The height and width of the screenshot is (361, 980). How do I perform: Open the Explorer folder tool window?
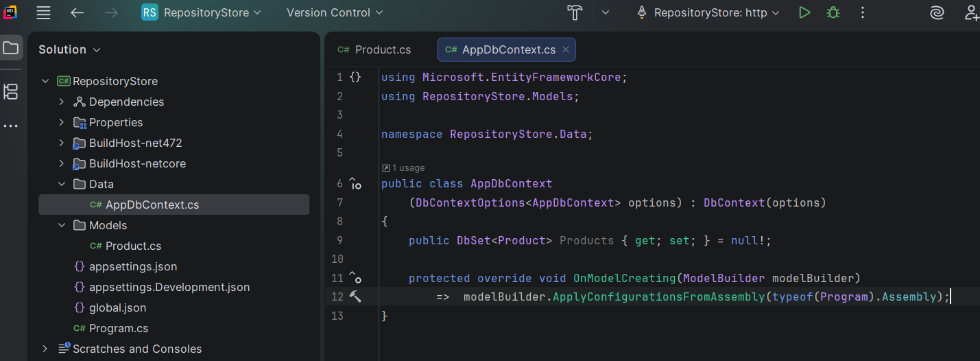(11, 48)
